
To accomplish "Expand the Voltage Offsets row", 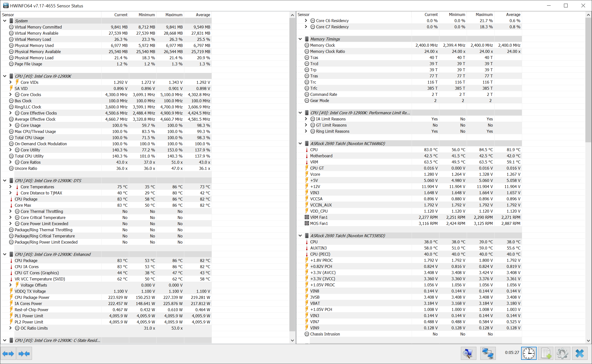I will (10, 285).
